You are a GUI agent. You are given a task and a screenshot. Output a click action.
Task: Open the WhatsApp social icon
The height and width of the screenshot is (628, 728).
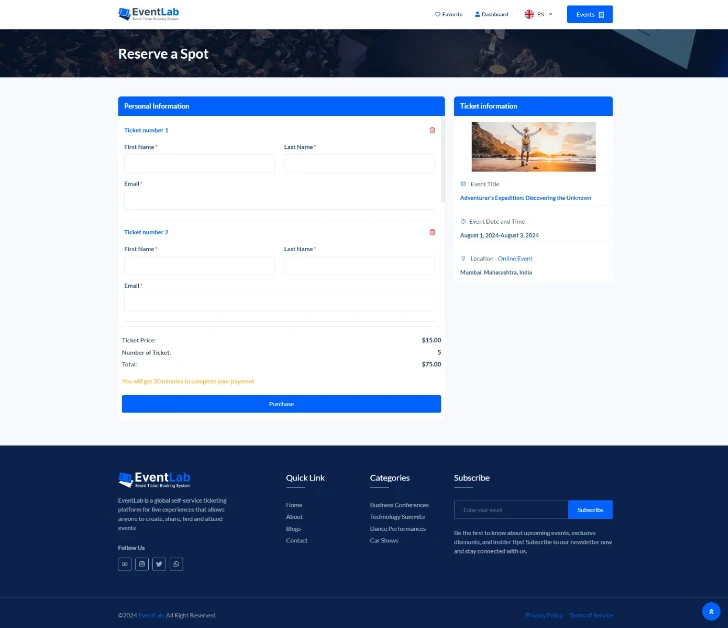coord(176,564)
